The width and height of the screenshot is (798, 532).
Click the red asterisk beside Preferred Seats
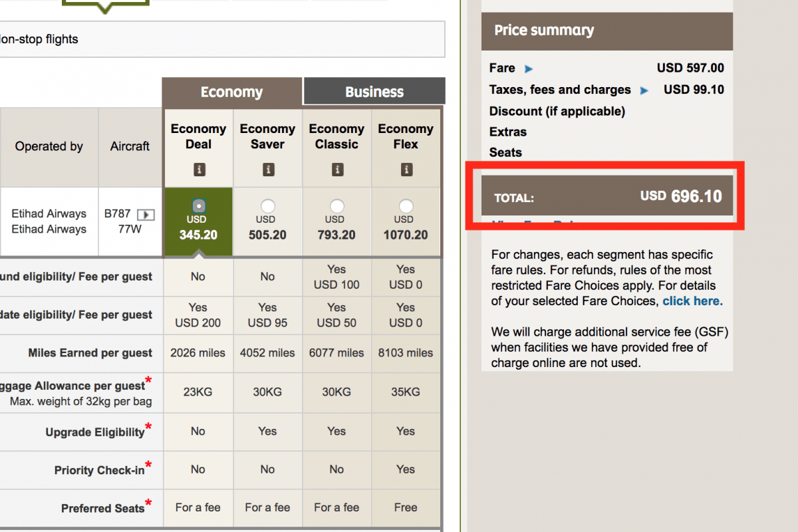148,503
